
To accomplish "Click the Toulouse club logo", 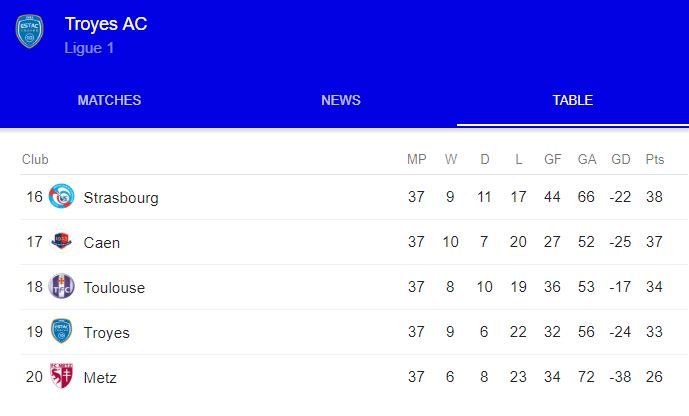I will 62,287.
